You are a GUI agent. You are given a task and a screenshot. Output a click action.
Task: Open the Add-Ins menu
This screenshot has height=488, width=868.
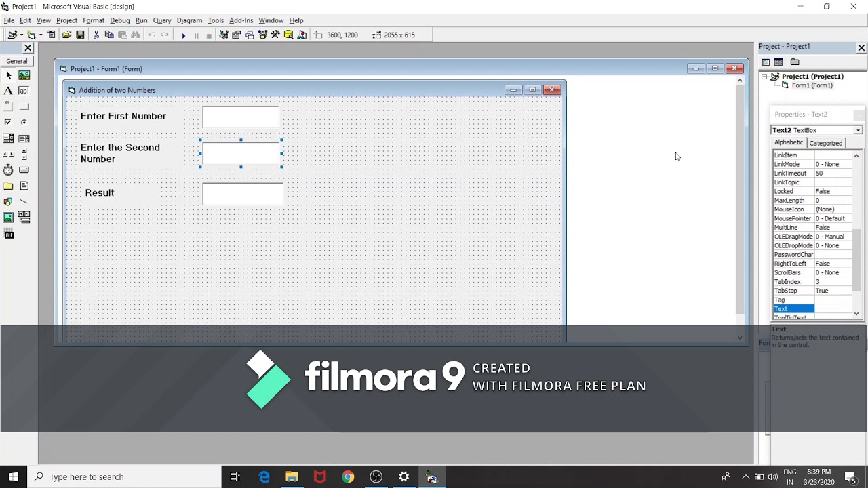click(241, 20)
